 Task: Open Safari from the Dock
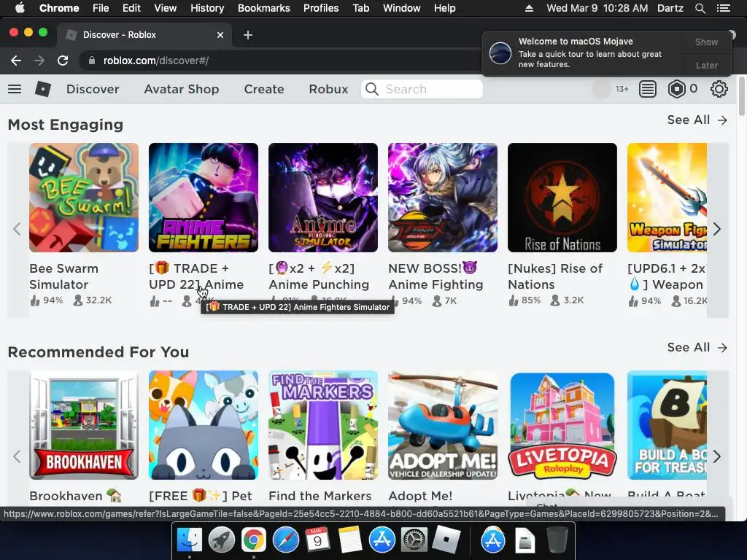pyautogui.click(x=285, y=540)
